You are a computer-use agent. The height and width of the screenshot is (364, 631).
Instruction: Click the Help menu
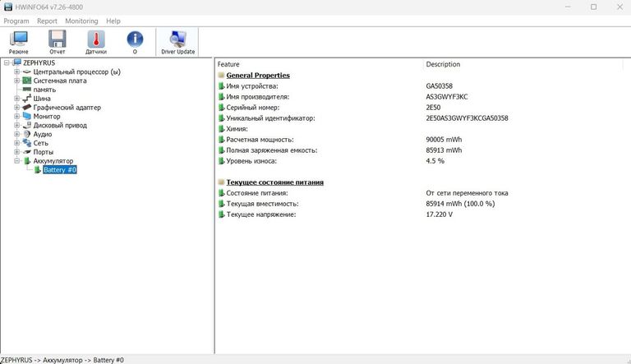pos(113,21)
